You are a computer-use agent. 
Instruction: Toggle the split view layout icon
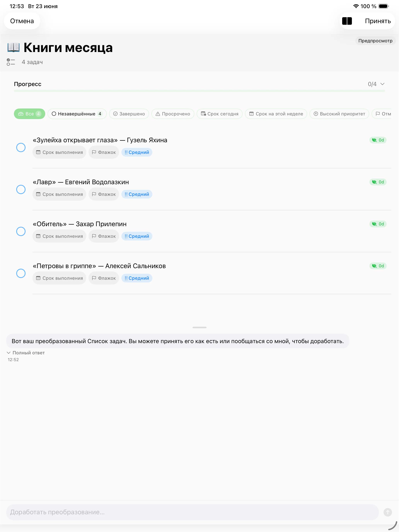[x=347, y=21]
